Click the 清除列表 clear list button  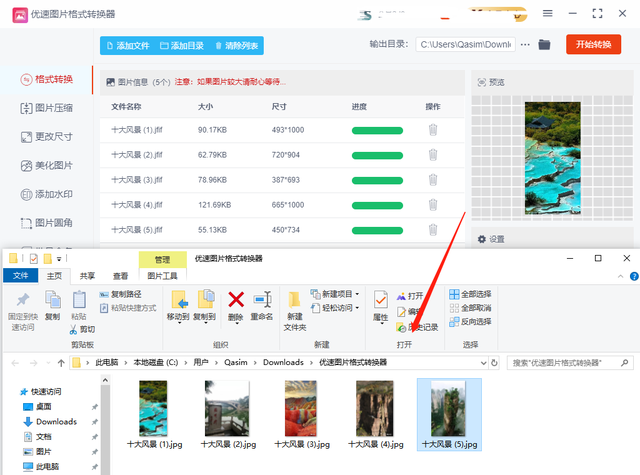coord(237,46)
